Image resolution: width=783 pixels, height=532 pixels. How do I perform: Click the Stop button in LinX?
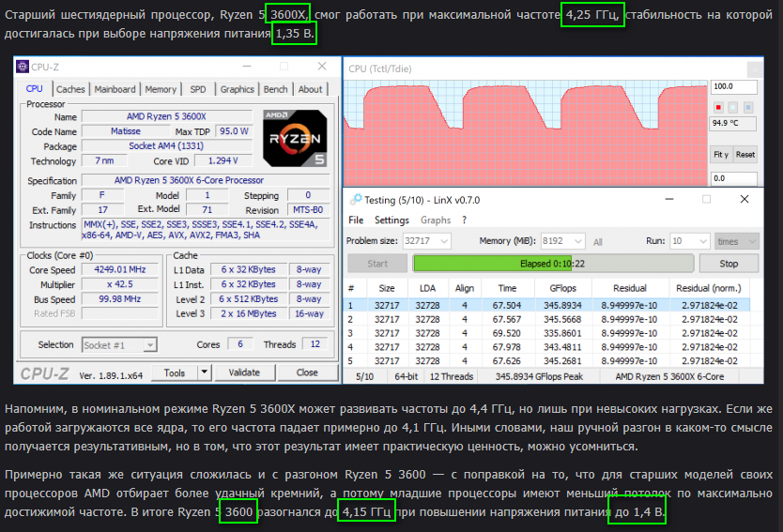(x=729, y=264)
